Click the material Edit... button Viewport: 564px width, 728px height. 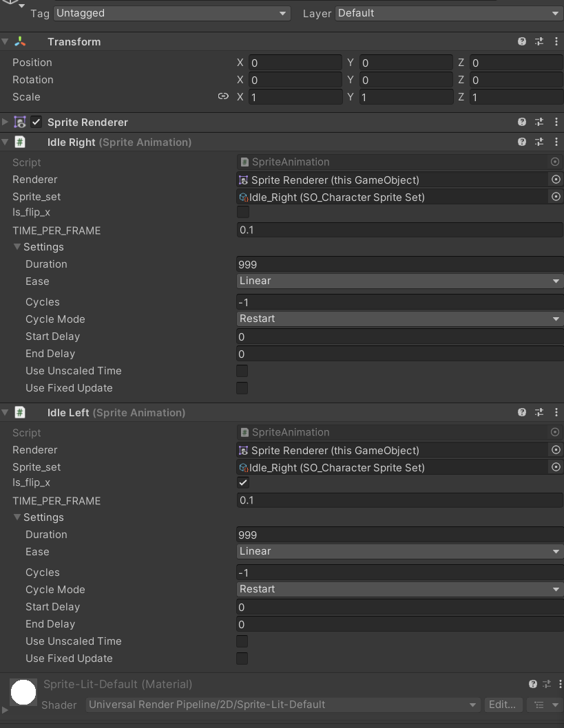(x=503, y=705)
